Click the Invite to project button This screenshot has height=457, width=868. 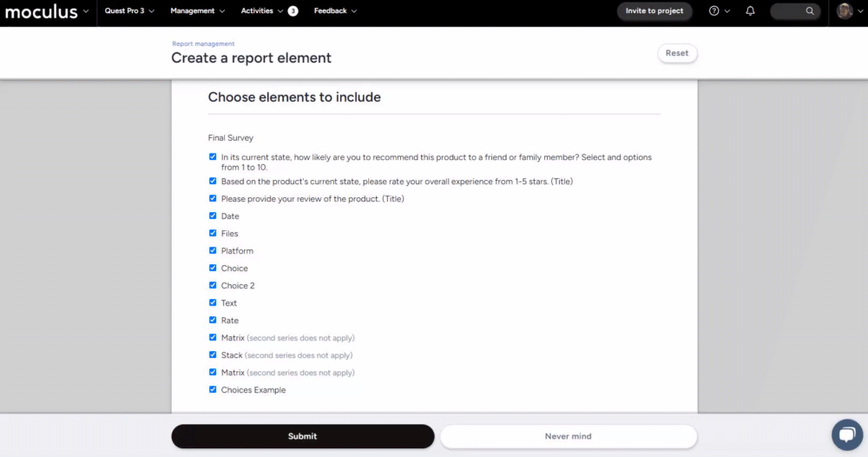654,11
